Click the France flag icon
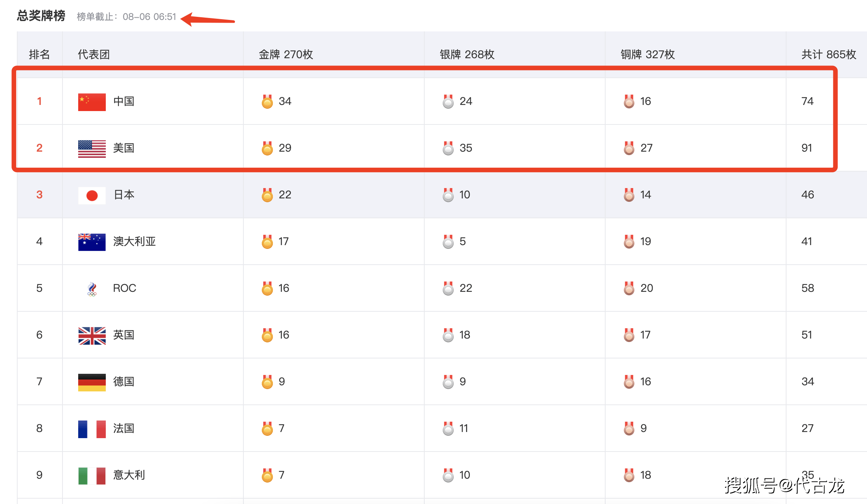This screenshot has width=867, height=504. [x=92, y=429]
